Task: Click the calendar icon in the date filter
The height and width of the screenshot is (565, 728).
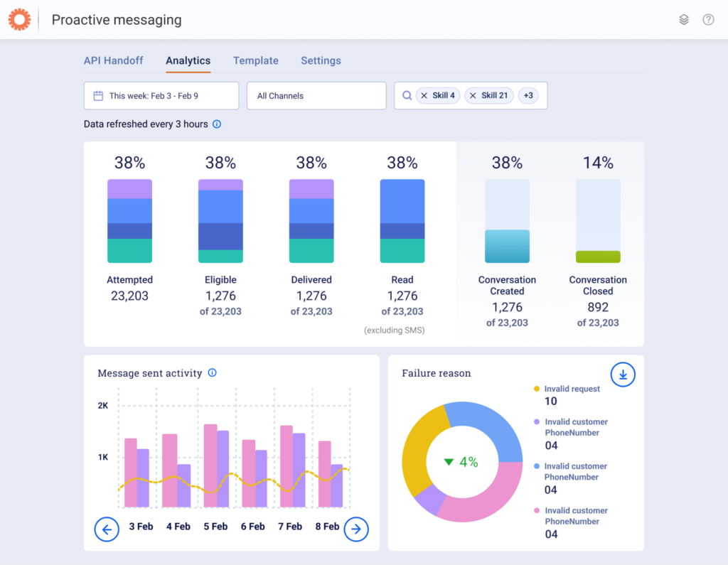Action: click(x=98, y=95)
